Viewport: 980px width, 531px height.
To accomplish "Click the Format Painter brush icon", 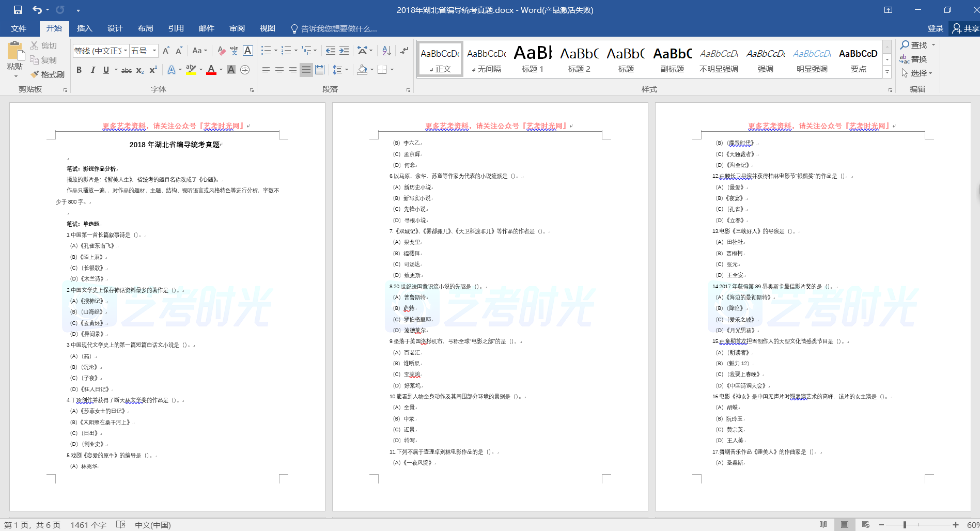I will (35, 74).
